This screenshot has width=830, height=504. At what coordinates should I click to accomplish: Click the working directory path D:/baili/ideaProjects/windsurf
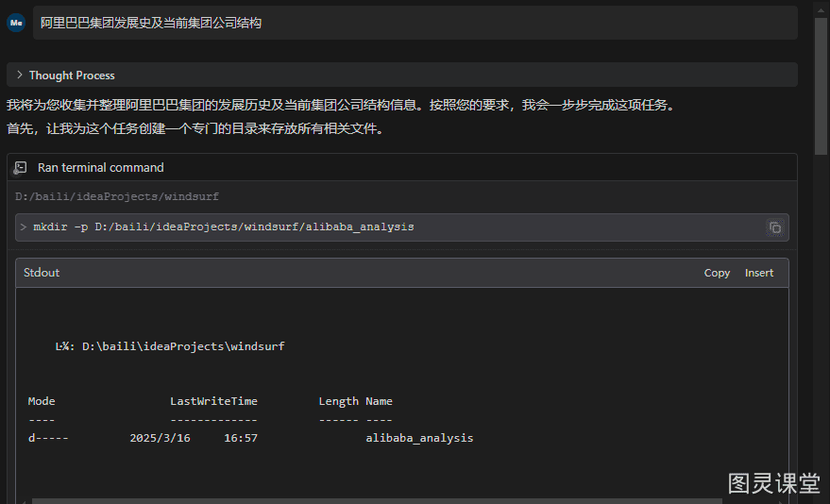(x=117, y=196)
